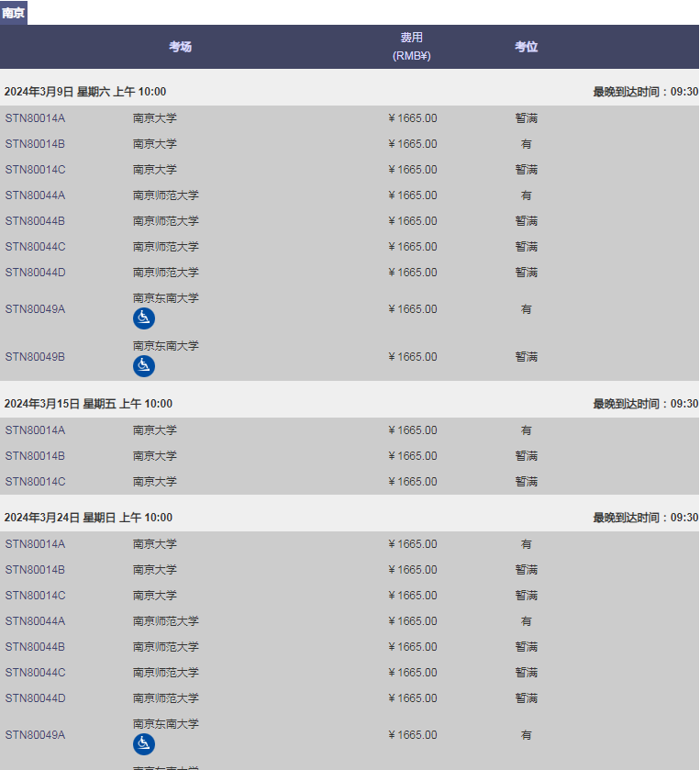This screenshot has height=770, width=700.
Task: Open STN80044A test center on March 9
Action: point(35,195)
